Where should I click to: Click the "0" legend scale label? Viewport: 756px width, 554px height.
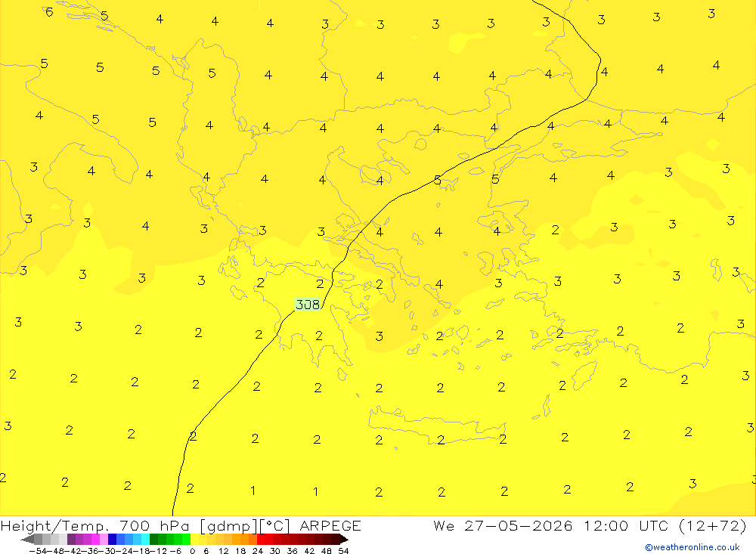[x=192, y=551]
